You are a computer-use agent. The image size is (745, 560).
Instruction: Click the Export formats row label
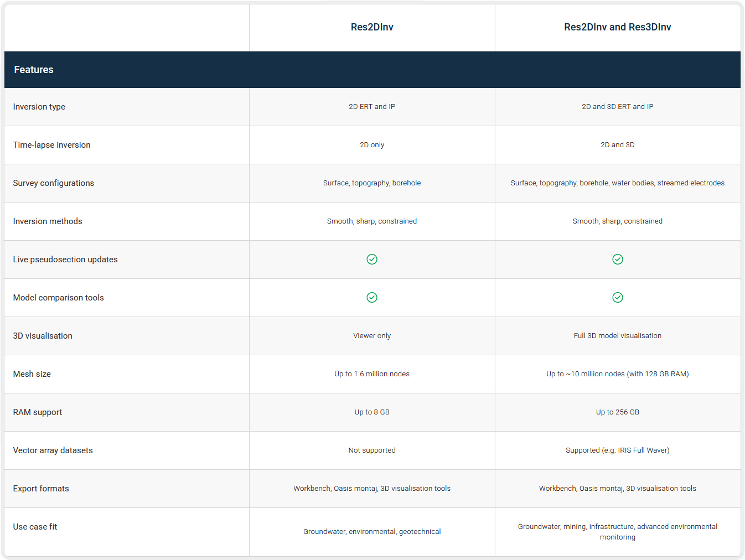pyautogui.click(x=41, y=489)
